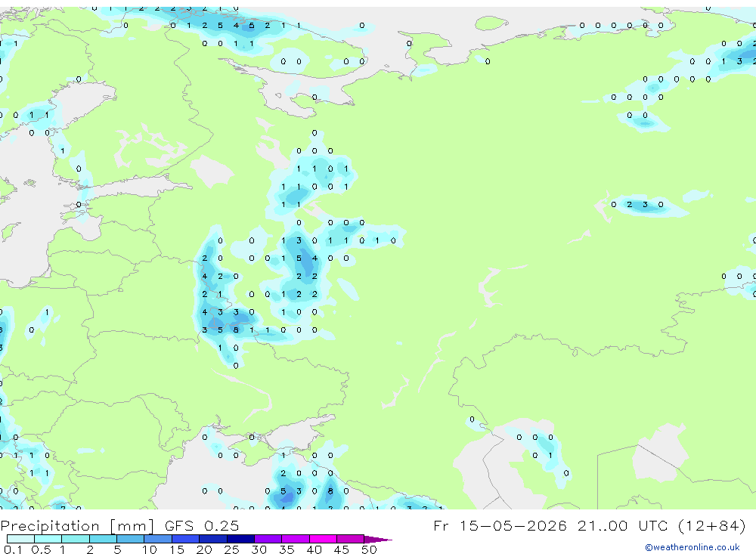The height and width of the screenshot is (554, 756).
Task: Click the '0.5' legend scale label
Action: tap(41, 549)
